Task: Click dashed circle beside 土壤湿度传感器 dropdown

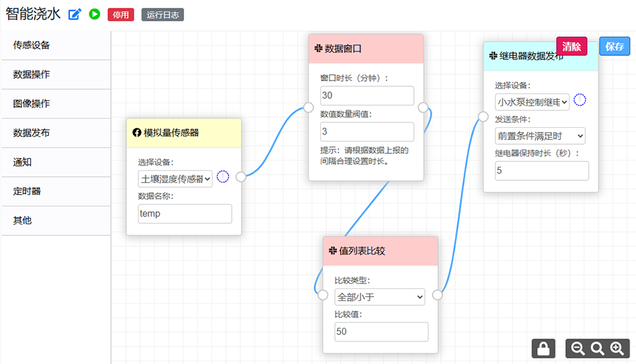Action: [x=223, y=177]
